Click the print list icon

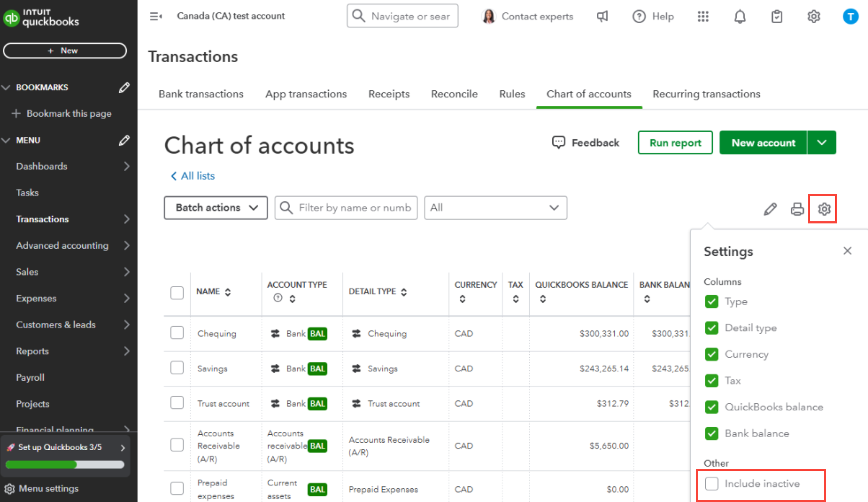[x=797, y=209]
